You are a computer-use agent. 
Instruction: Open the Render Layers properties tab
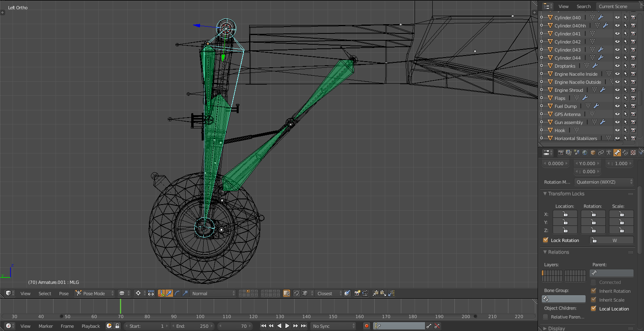(x=569, y=153)
